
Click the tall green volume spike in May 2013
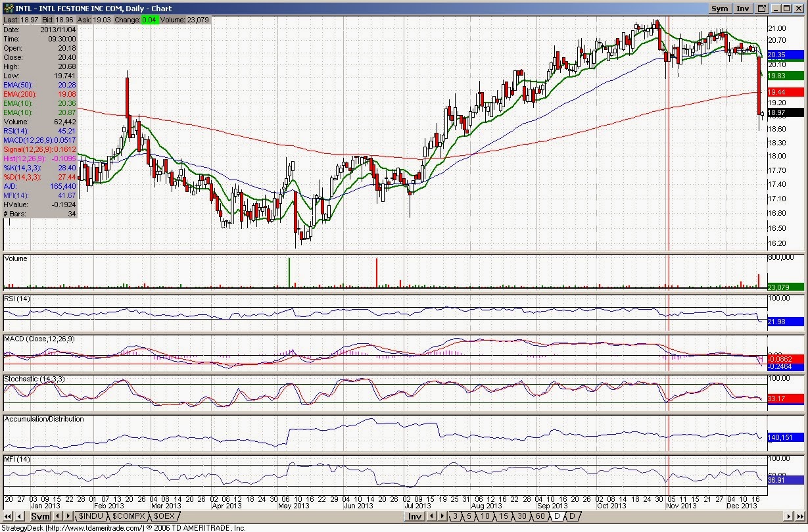click(x=289, y=273)
